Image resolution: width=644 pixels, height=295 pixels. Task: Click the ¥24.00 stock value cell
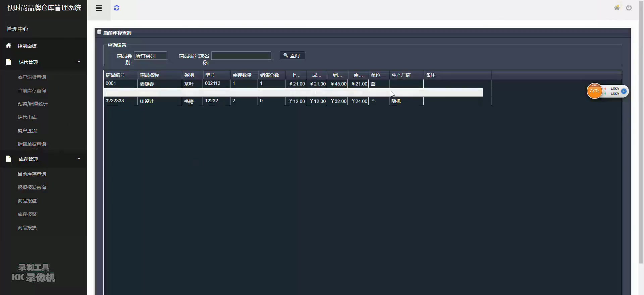pyautogui.click(x=358, y=101)
